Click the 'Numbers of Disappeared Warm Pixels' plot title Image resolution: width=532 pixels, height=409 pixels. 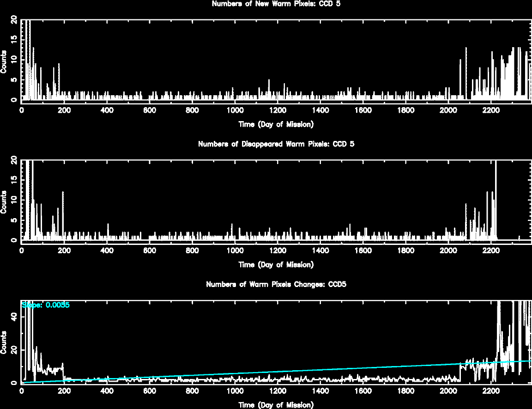[x=276, y=144]
